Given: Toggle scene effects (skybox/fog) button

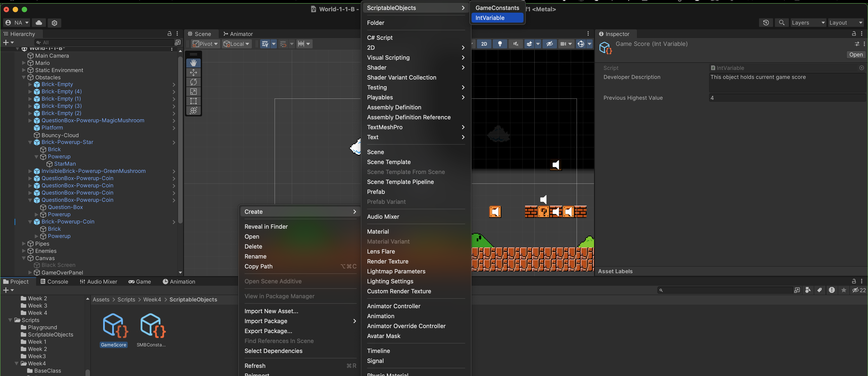Looking at the screenshot, I should 529,44.
